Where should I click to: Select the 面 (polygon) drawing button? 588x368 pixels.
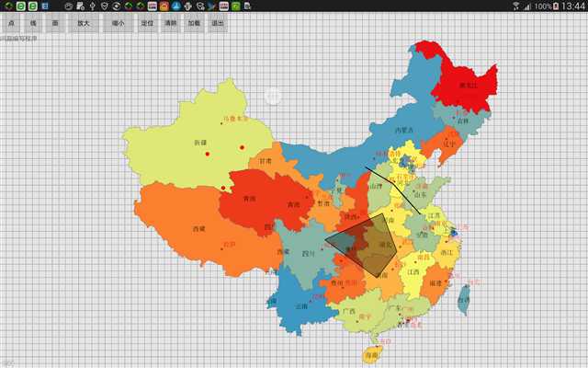click(x=55, y=23)
